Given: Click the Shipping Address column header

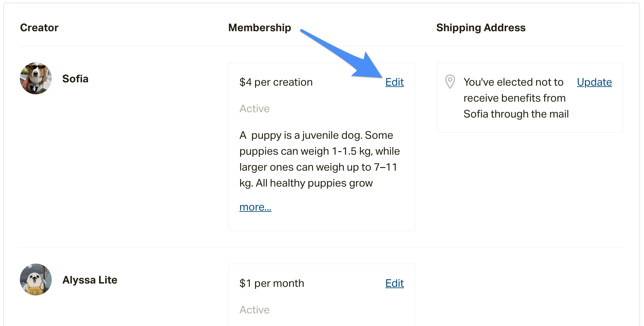Looking at the screenshot, I should pyautogui.click(x=481, y=28).
